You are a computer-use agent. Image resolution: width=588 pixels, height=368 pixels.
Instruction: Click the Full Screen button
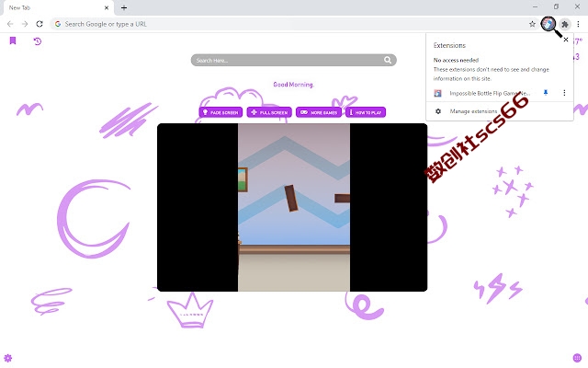(269, 112)
